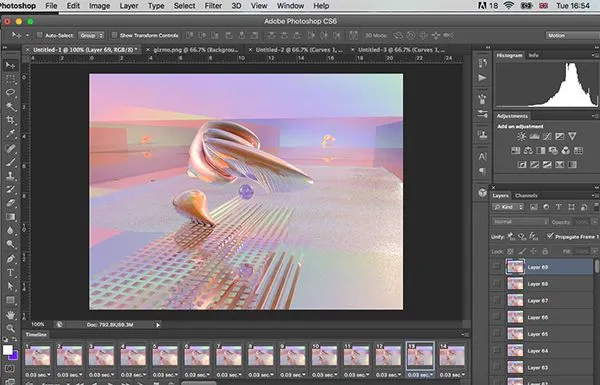The height and width of the screenshot is (385, 600).
Task: Select the Blur tool
Action: click(10, 230)
